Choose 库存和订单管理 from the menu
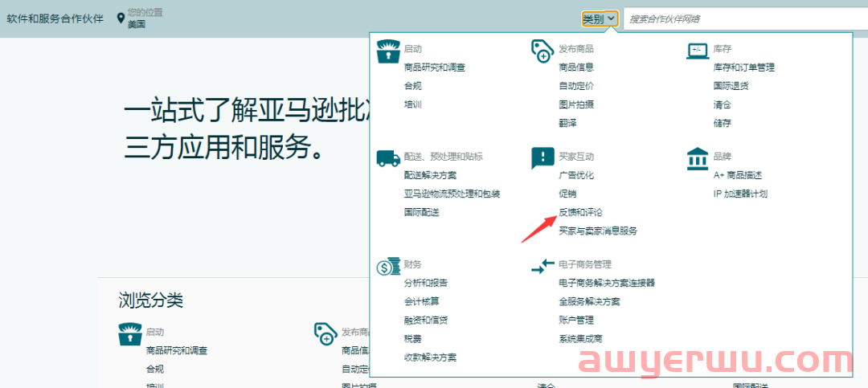This screenshot has height=388, width=868. click(x=744, y=67)
